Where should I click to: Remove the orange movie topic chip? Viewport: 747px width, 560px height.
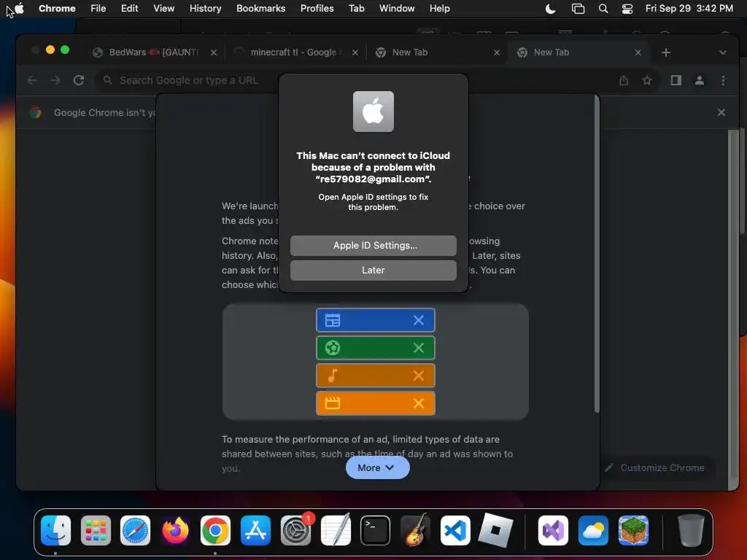(418, 402)
